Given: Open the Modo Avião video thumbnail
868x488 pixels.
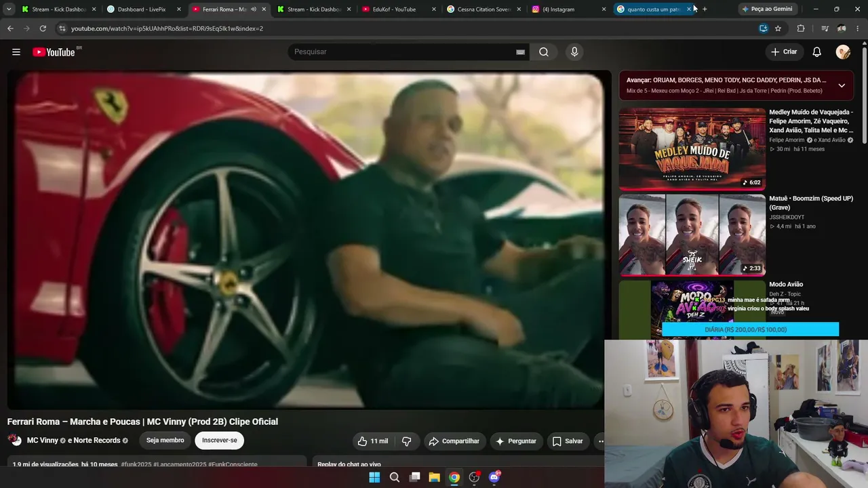Looking at the screenshot, I should pos(692,309).
